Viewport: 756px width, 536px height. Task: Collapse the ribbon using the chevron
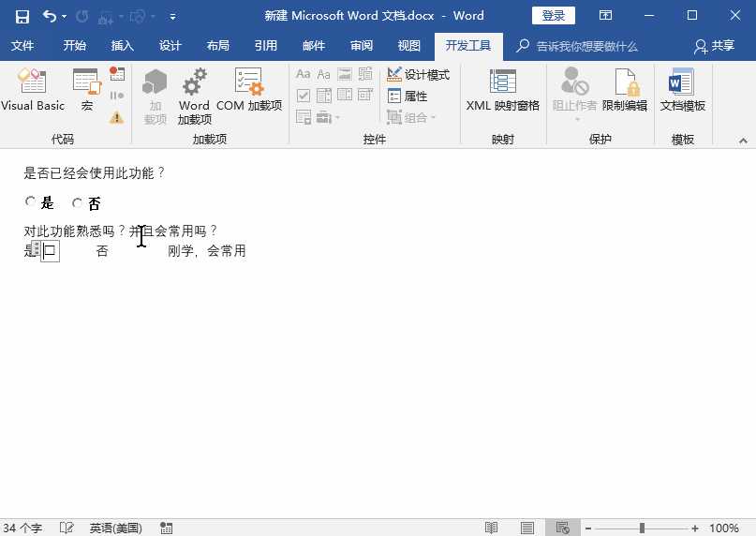pos(744,140)
